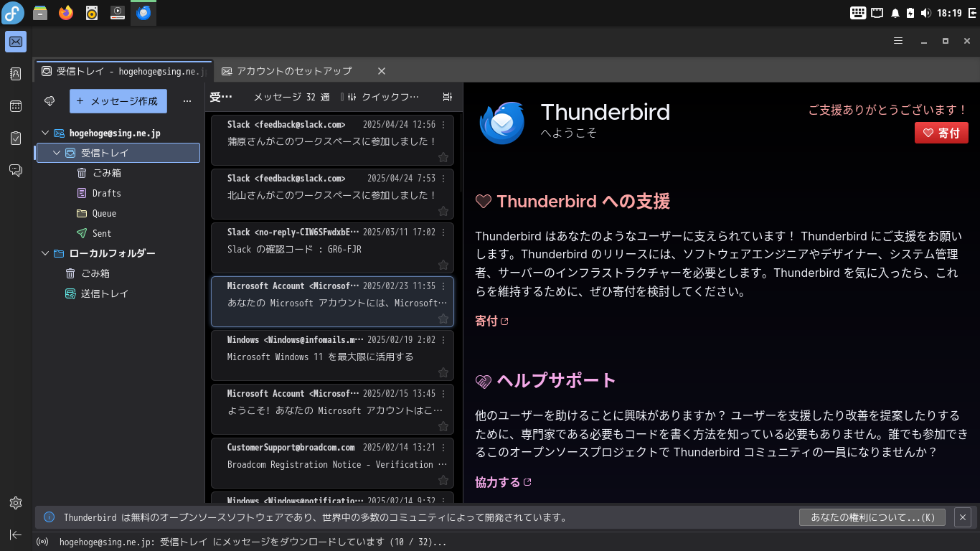Star the Slack の確認コード message

(443, 265)
